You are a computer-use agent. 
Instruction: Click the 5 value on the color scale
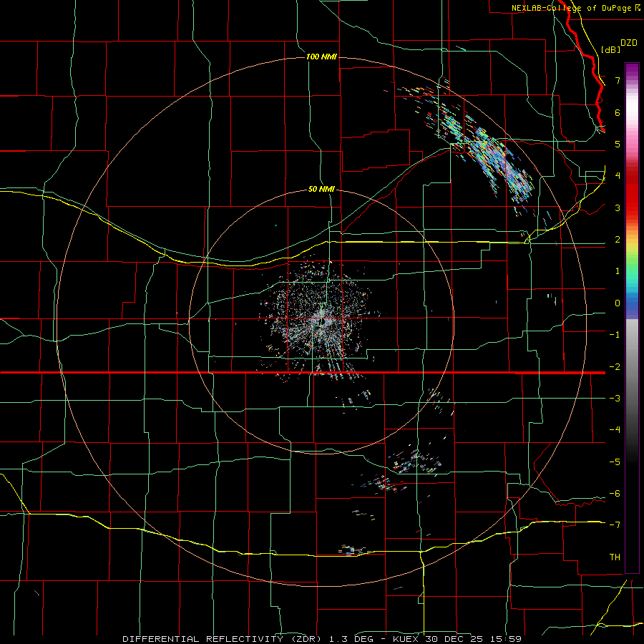[618, 144]
